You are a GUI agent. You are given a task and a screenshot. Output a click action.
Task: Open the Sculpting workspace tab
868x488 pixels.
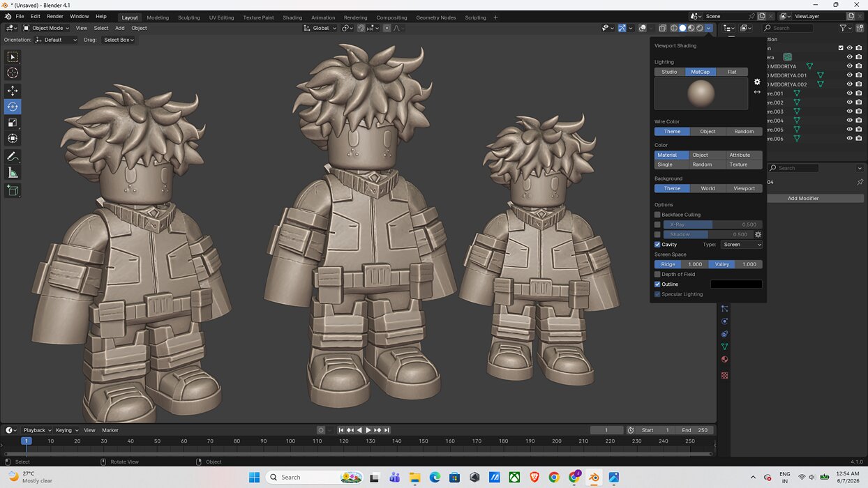188,17
